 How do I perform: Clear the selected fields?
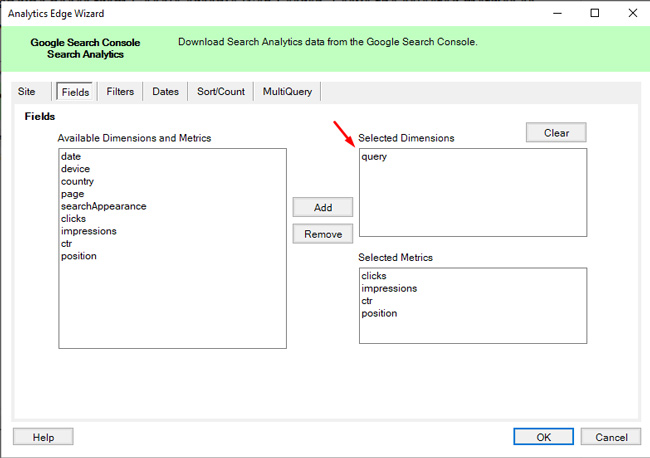click(556, 133)
